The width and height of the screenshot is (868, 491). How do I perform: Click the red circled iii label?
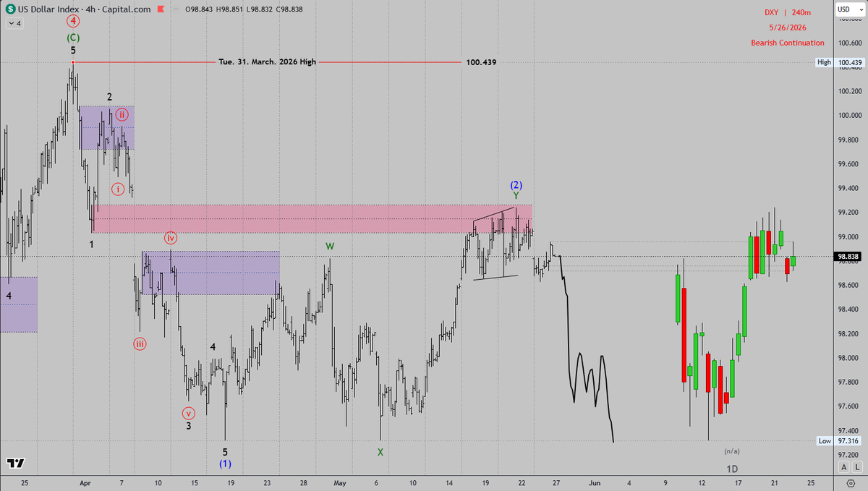coord(140,344)
